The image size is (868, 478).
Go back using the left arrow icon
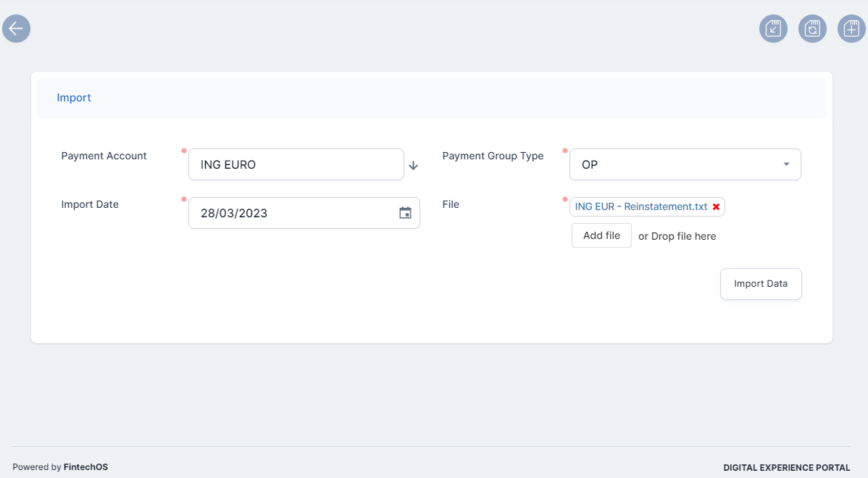(16, 29)
